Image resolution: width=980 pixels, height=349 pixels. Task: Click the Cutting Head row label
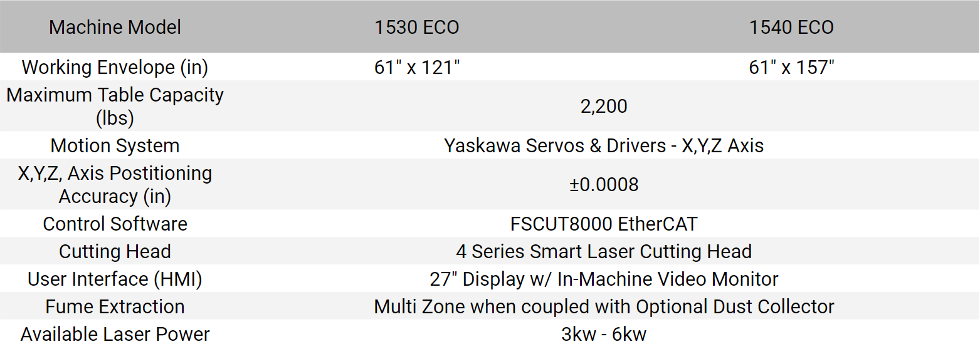115,251
